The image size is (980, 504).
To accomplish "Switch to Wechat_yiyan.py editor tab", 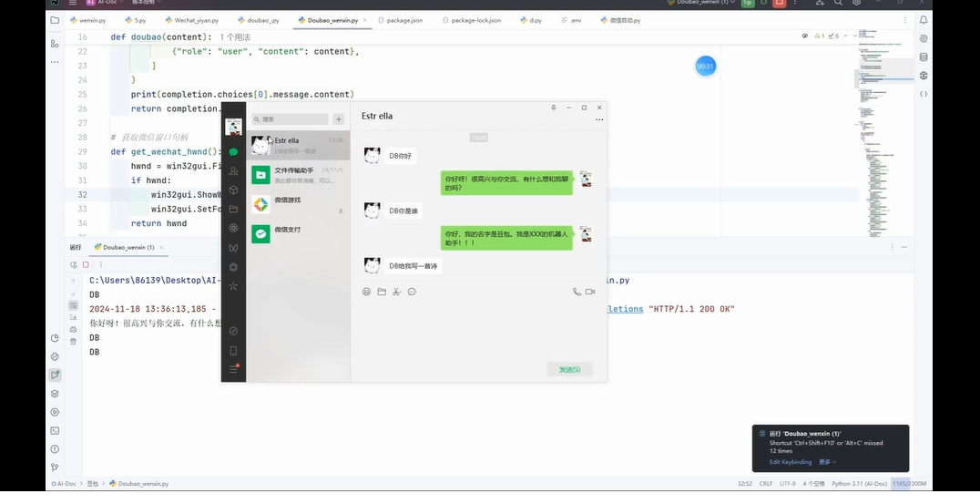I will [192, 20].
